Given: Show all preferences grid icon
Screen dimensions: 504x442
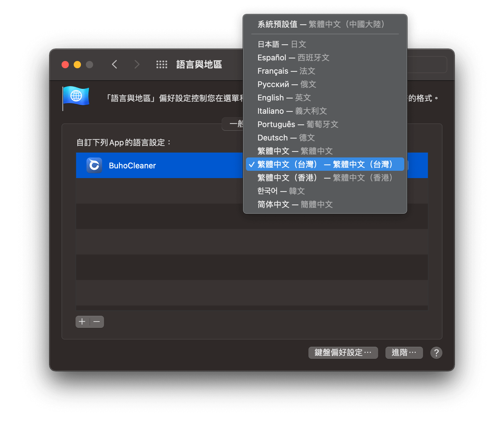Looking at the screenshot, I should click(x=162, y=64).
